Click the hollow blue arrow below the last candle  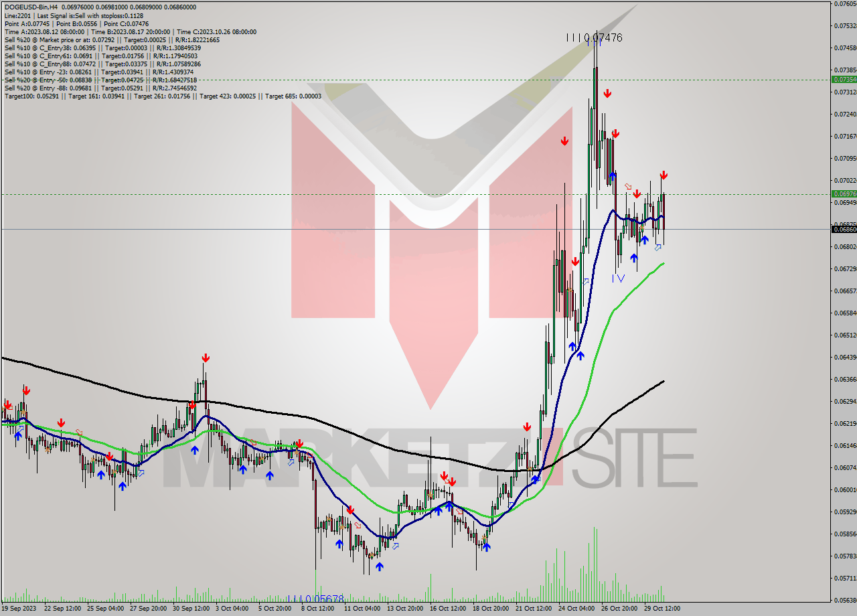pyautogui.click(x=658, y=248)
